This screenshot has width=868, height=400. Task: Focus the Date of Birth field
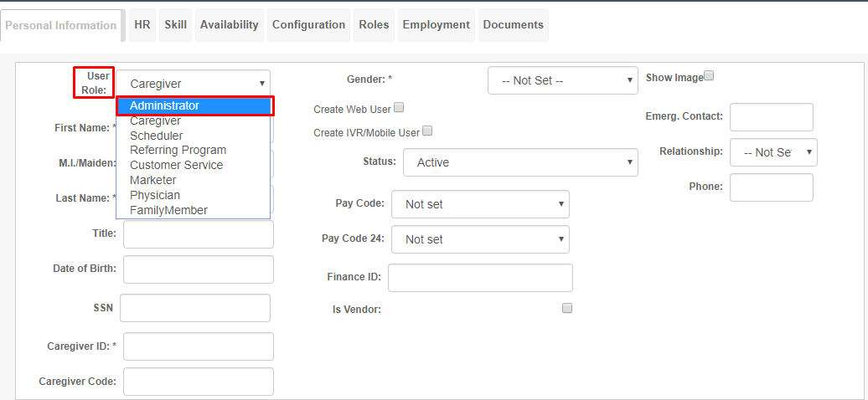coord(199,269)
